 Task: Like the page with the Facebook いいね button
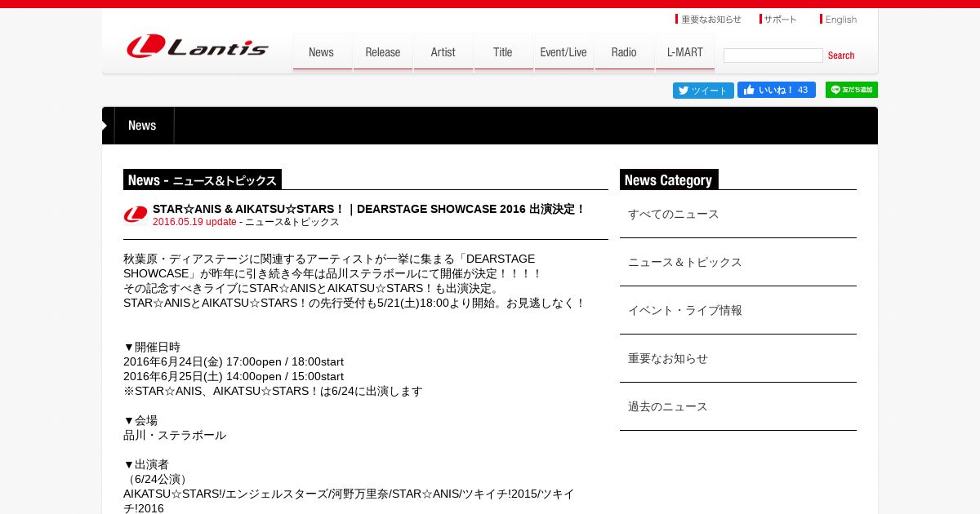point(776,90)
